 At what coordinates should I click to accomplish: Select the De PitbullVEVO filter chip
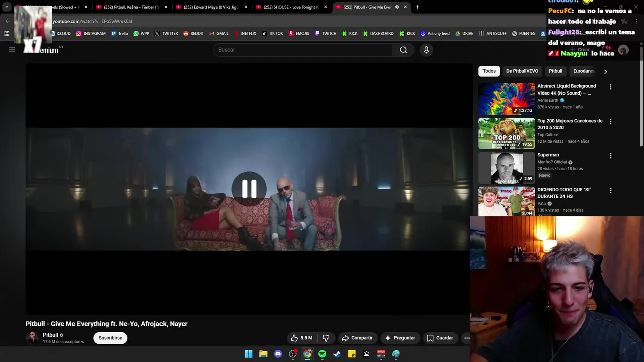point(522,71)
